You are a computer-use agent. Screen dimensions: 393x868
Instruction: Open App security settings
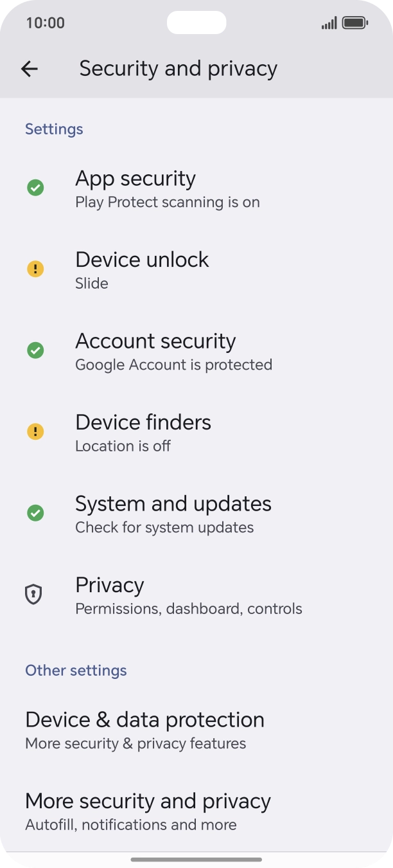coord(167,188)
